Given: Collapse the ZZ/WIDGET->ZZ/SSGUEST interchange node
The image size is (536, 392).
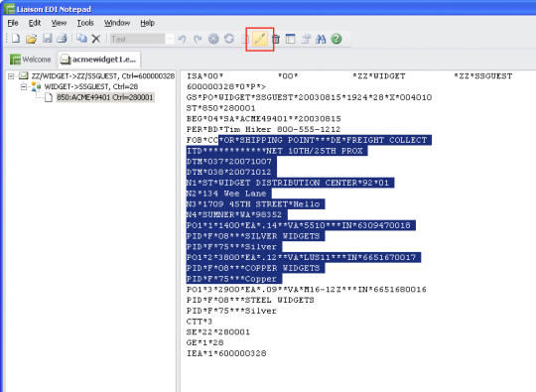Looking at the screenshot, I should [x=11, y=75].
